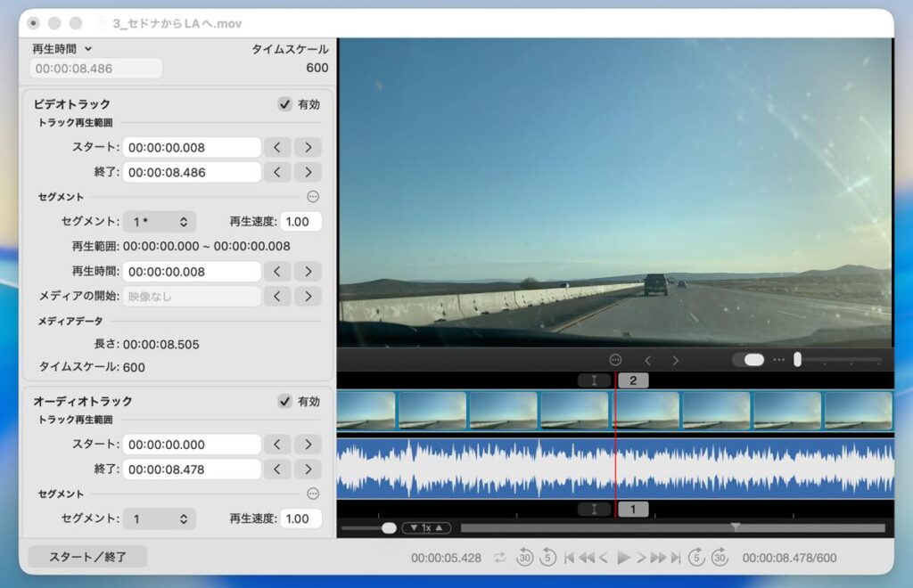Click the total time 00:00:08.478/600
Viewport: 913px width, 588px height.
[789, 558]
